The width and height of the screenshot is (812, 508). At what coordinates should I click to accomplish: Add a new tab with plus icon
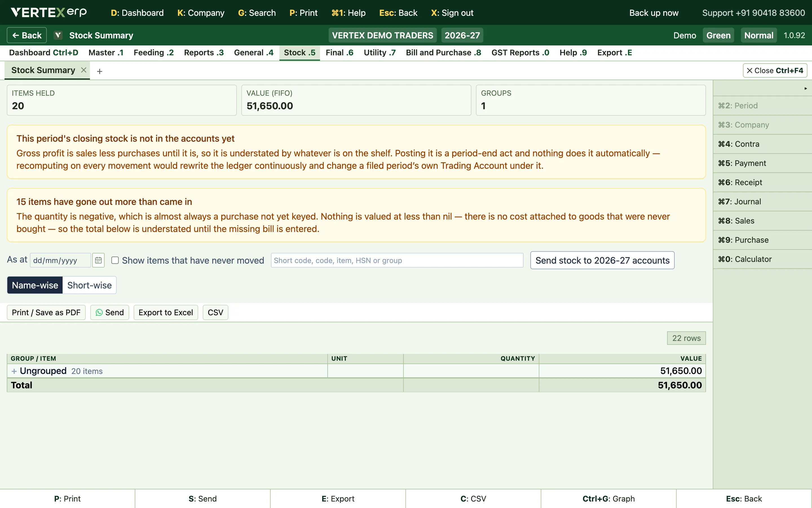[x=100, y=71]
